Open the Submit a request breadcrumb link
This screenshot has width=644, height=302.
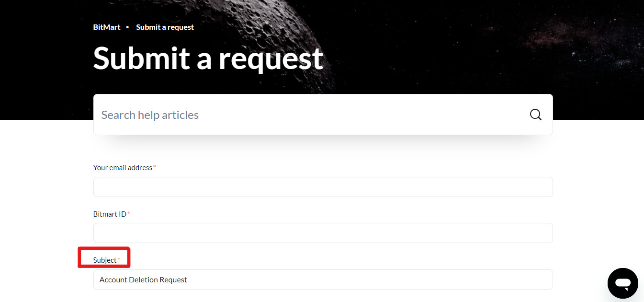tap(165, 27)
